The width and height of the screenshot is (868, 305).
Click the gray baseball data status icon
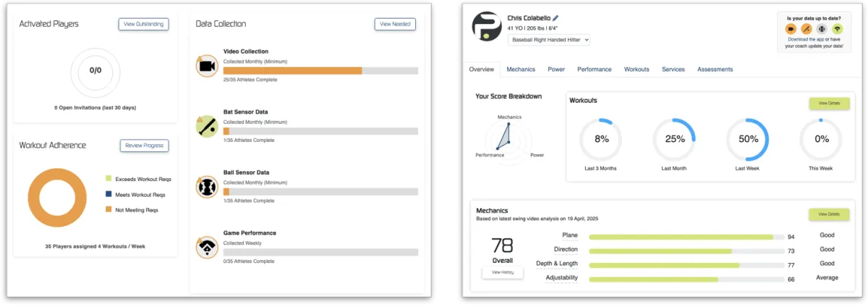821,29
